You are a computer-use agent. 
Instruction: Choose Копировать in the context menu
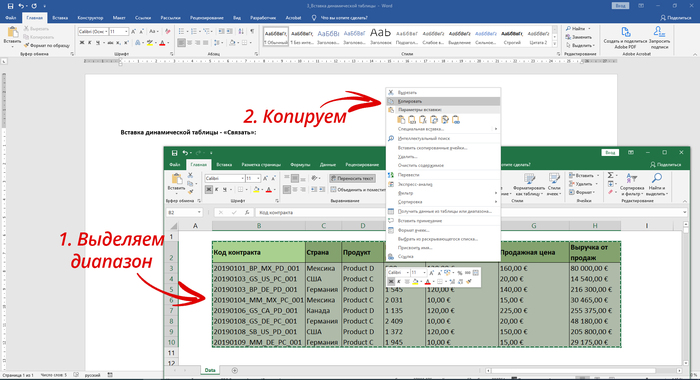point(443,101)
